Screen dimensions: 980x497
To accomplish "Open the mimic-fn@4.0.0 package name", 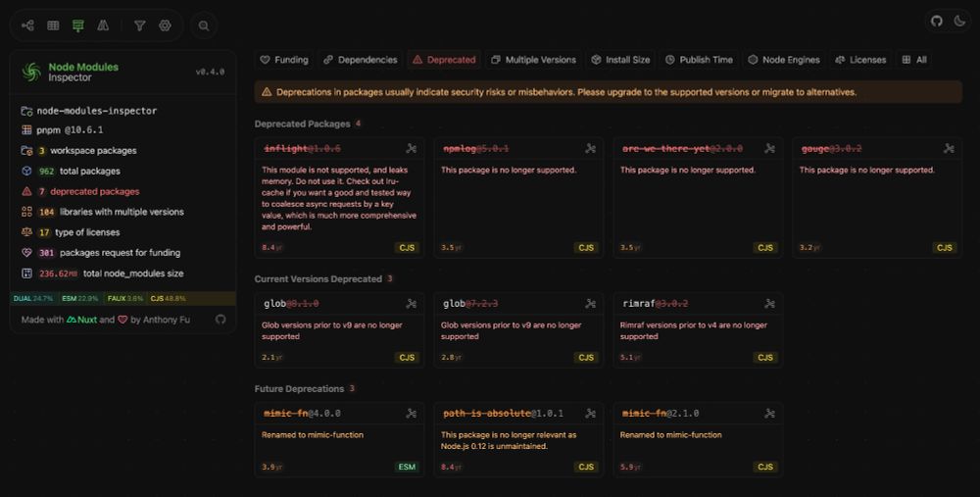I will pyautogui.click(x=302, y=414).
